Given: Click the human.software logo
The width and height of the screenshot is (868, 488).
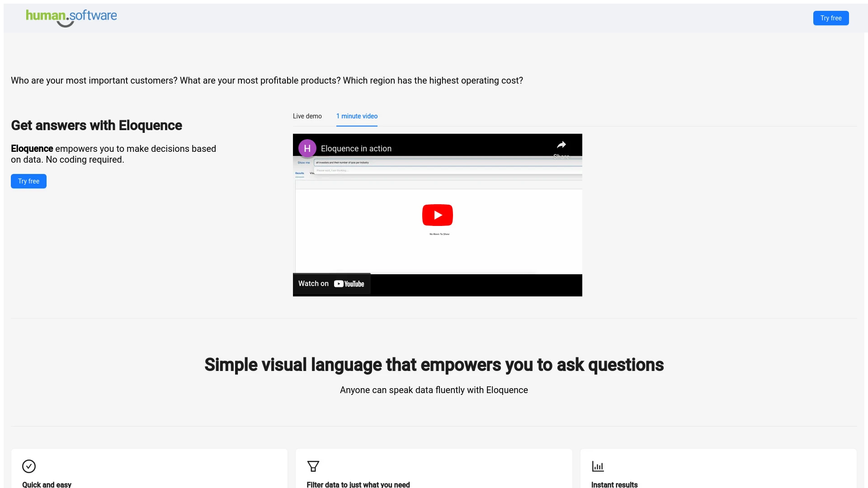Looking at the screenshot, I should 71,17.
